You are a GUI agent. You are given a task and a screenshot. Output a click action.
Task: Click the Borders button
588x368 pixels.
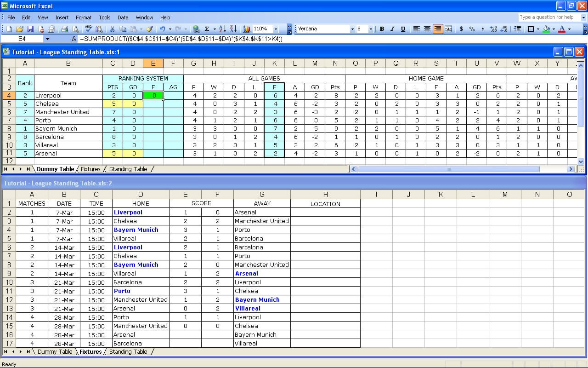pyautogui.click(x=530, y=29)
